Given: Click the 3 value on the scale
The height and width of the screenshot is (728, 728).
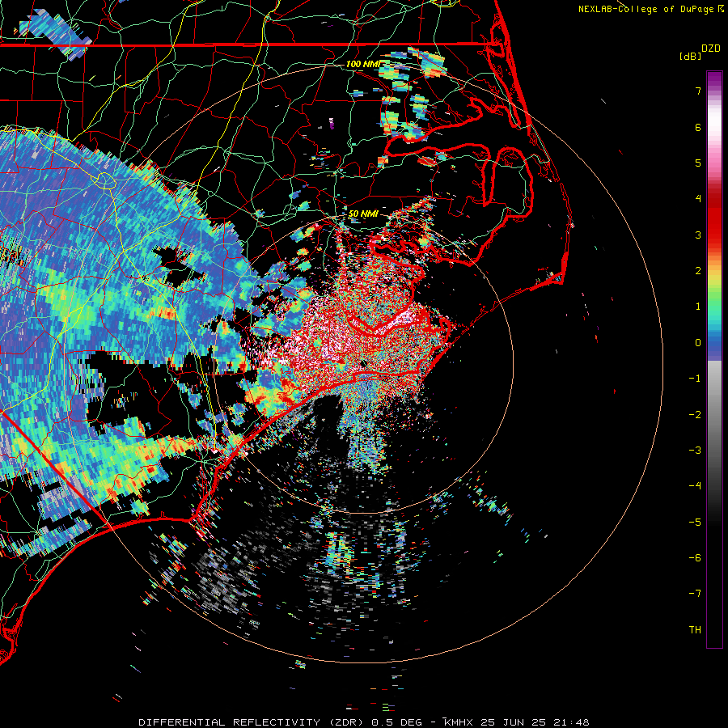Looking at the screenshot, I should click(x=698, y=235).
